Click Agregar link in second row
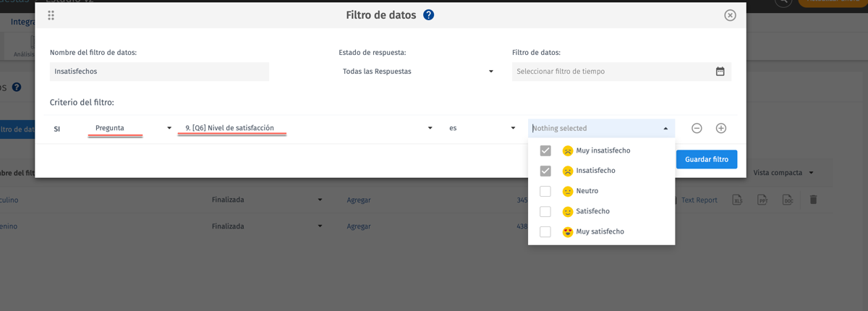Screen dimensions: 868x311 (359, 226)
